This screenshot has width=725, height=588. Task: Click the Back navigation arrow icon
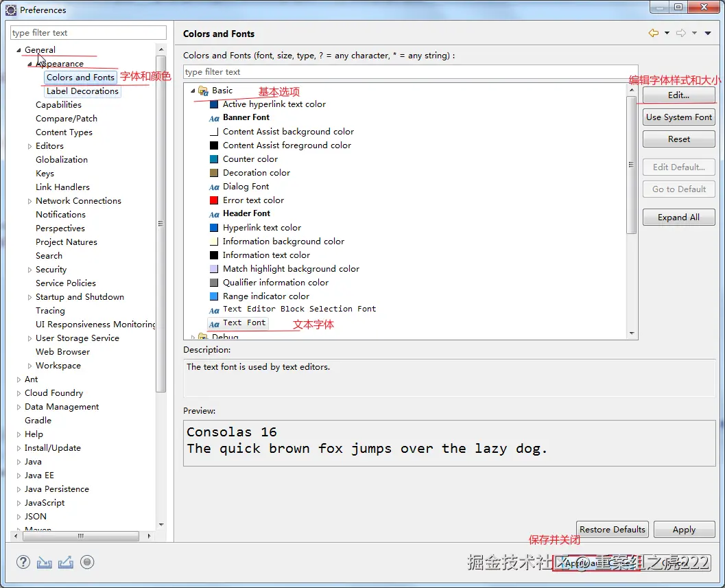coord(654,33)
